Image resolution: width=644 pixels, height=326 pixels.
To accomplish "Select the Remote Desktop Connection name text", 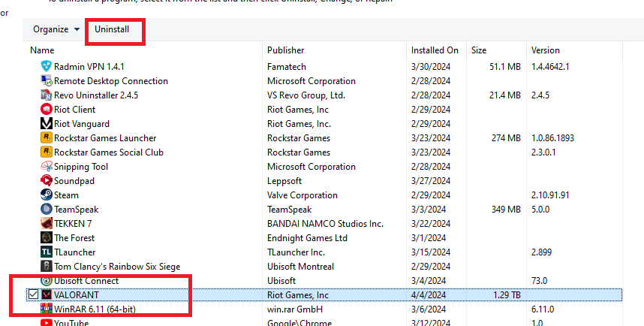I will [x=111, y=81].
